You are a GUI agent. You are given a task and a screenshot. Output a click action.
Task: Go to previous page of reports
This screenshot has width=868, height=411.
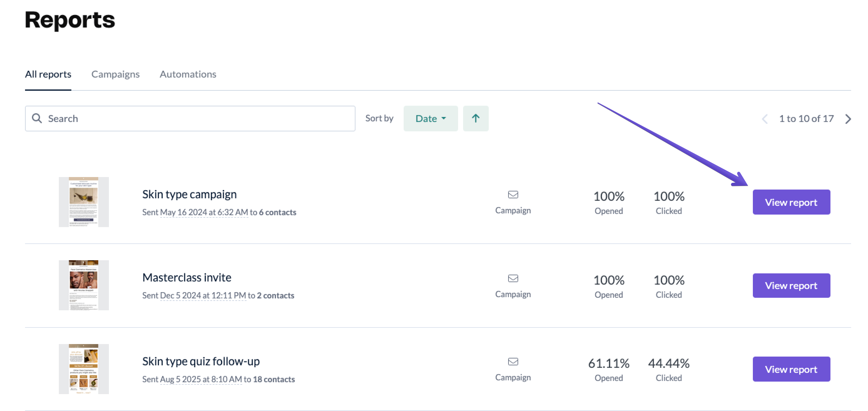click(765, 119)
